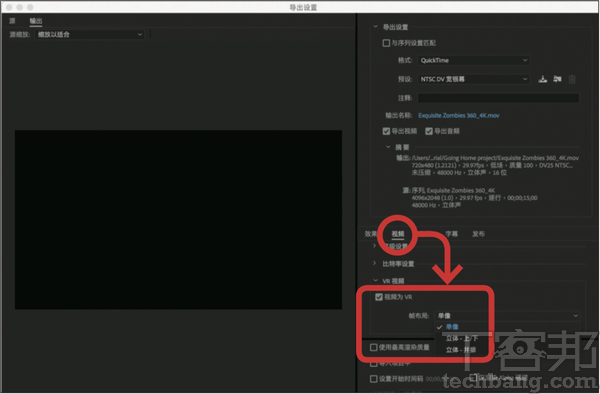Enable 使用最高渲染质量 checkbox
Screen dimensions: 600x394
373,347
